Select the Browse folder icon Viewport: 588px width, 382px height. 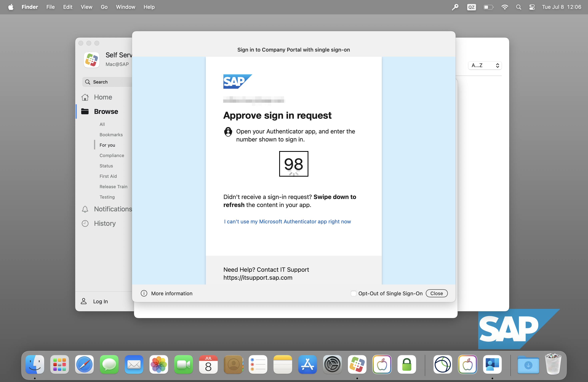click(85, 111)
